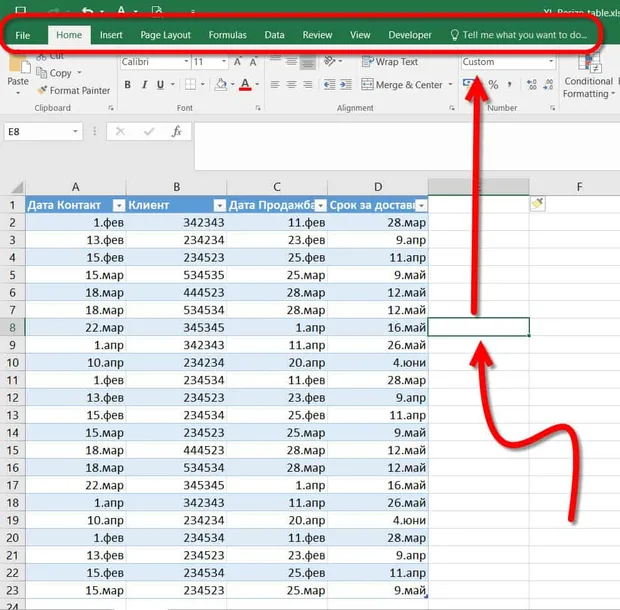Screen dimensions: 620x610
Task: Click inside the formula bar input
Action: [x=406, y=146]
